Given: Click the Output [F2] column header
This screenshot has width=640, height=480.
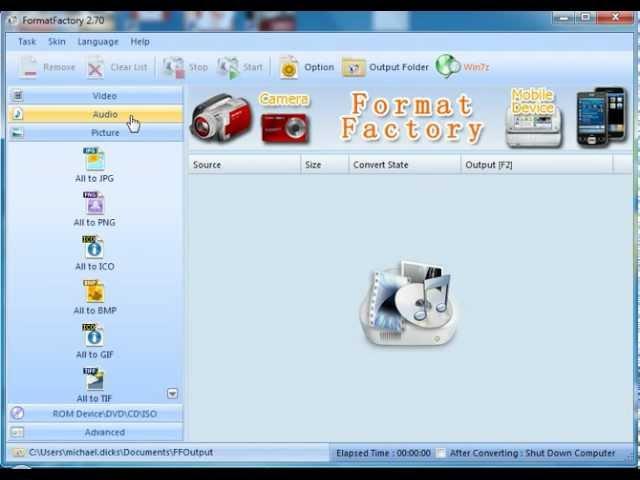Looking at the screenshot, I should pos(537,164).
